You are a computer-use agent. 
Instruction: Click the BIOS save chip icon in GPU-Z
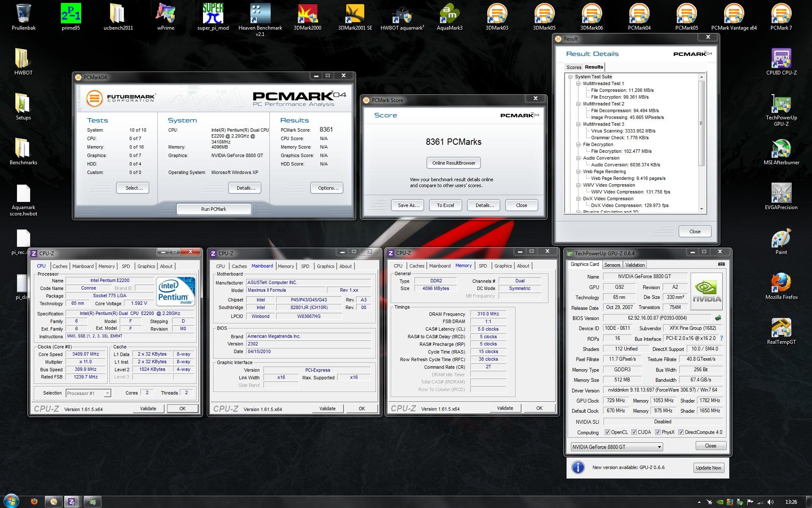718,317
